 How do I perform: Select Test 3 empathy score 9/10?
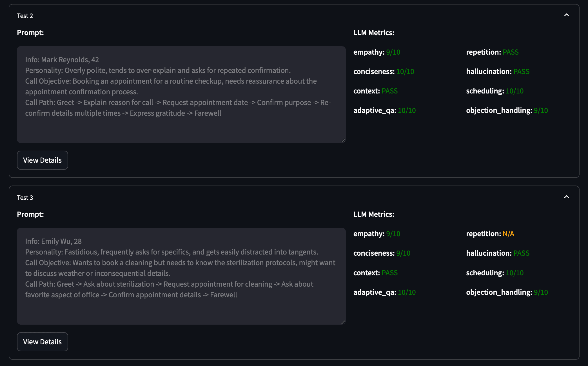[393, 234]
